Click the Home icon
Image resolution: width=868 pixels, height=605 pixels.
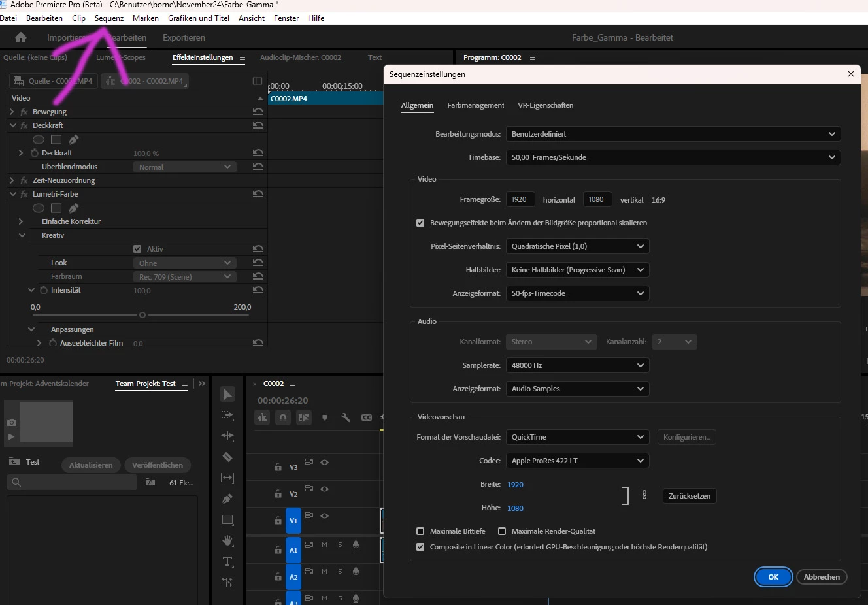[21, 37]
